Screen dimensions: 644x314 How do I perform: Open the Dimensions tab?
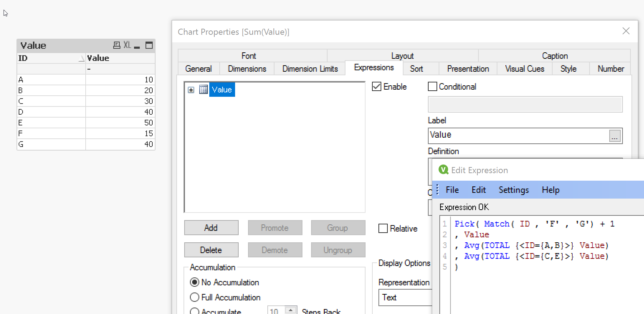pyautogui.click(x=247, y=69)
